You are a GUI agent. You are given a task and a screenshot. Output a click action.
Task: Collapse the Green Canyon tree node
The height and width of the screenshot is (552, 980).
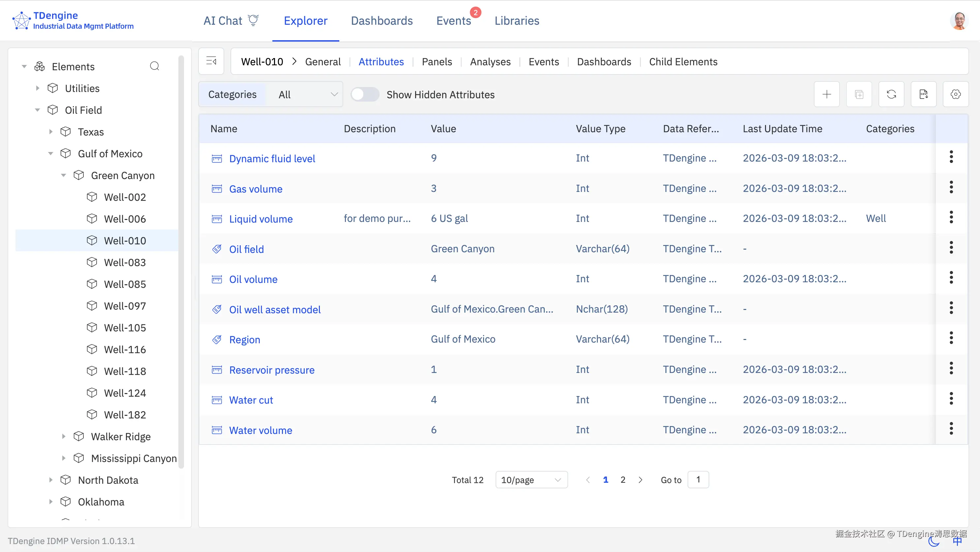(x=64, y=175)
